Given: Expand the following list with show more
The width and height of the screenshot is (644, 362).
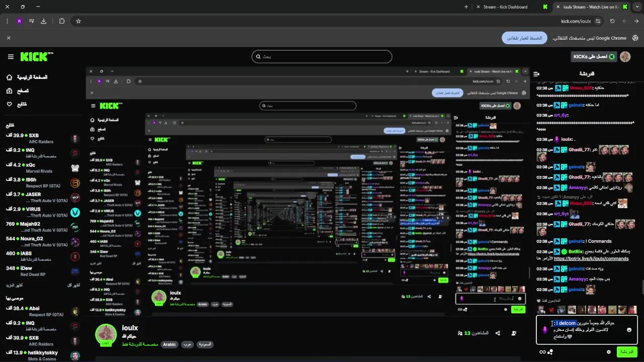Looking at the screenshot, I should 15,285.
